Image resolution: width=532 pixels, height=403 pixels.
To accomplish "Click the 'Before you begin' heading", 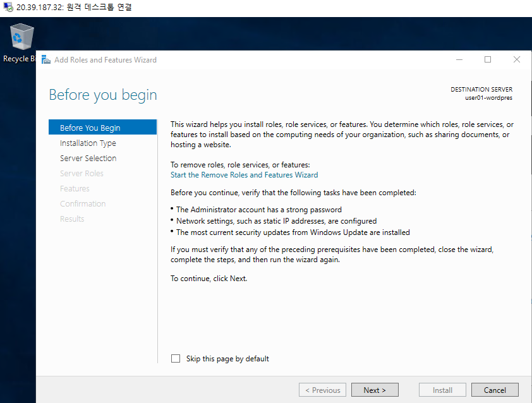I will 103,95.
